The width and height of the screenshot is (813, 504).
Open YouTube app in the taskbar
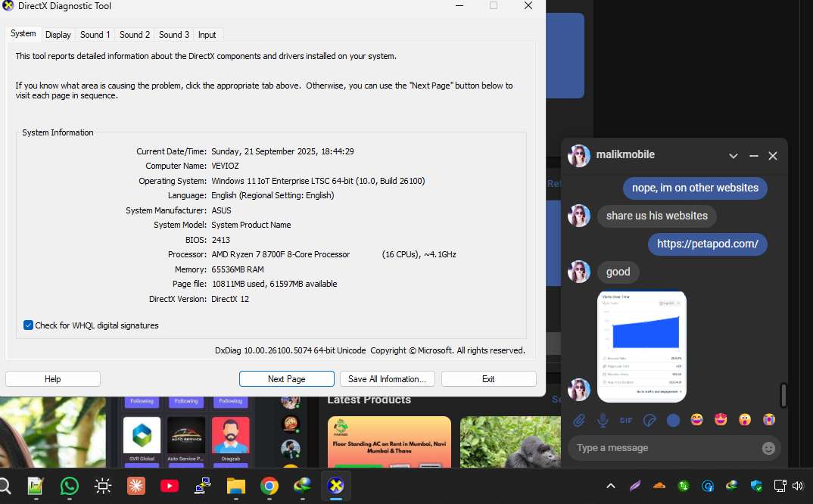click(x=170, y=486)
